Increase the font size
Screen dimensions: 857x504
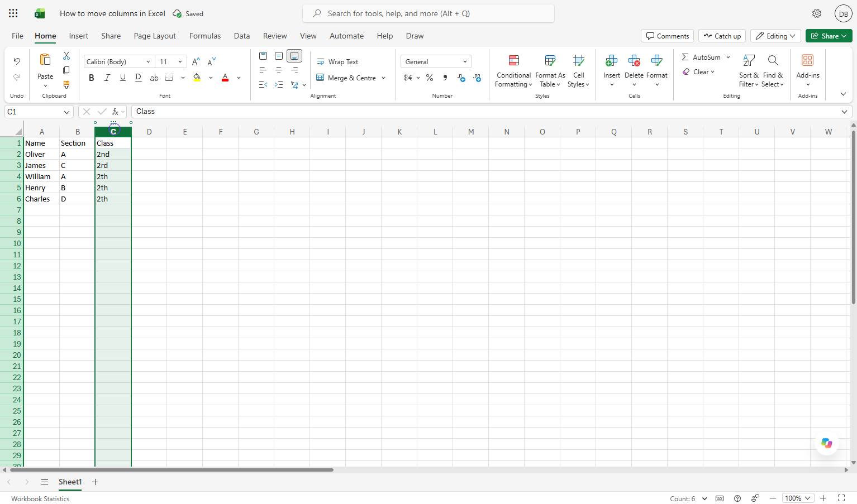pos(196,62)
